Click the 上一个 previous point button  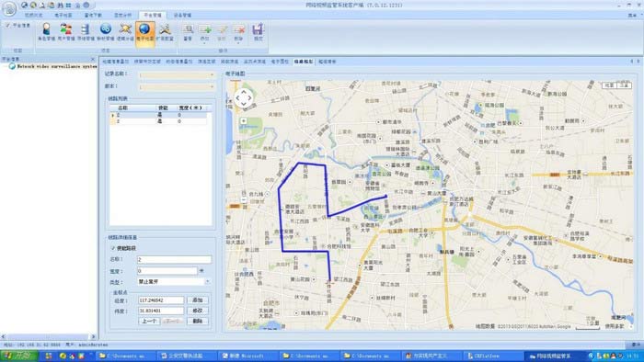(x=149, y=321)
